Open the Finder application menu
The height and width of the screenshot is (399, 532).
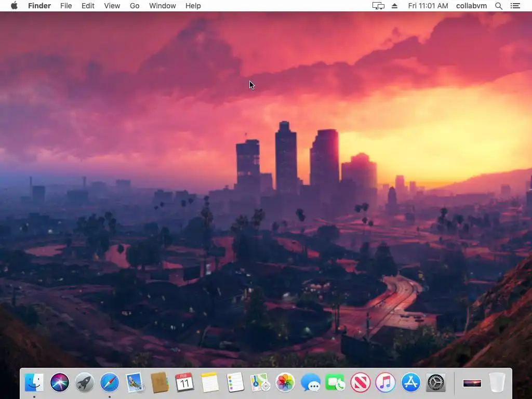point(39,6)
